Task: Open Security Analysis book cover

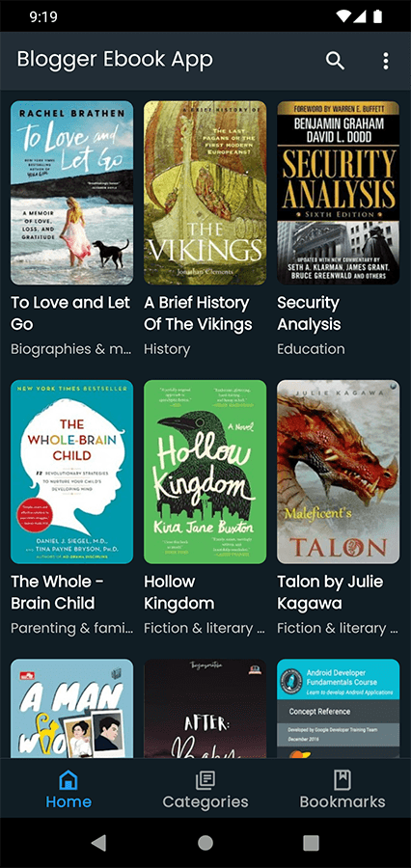Action: 339,193
